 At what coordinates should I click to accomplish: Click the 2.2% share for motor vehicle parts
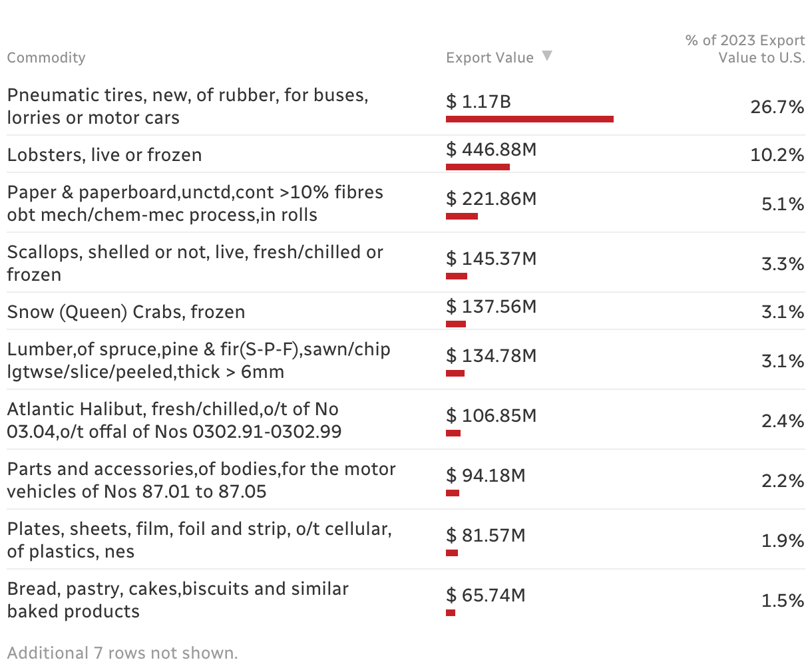point(783,481)
